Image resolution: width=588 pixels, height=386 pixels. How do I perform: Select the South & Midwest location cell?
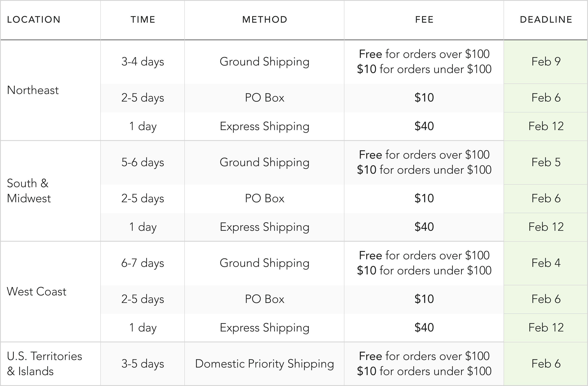tap(29, 191)
